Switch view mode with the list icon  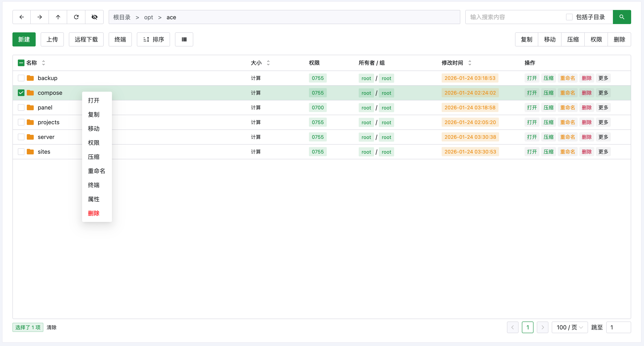tap(184, 39)
